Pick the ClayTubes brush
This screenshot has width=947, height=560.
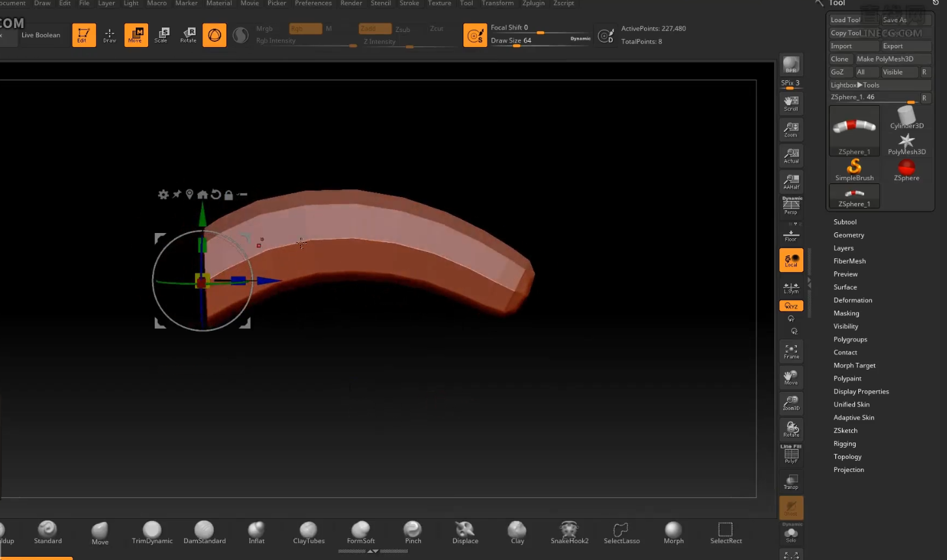pos(309,532)
